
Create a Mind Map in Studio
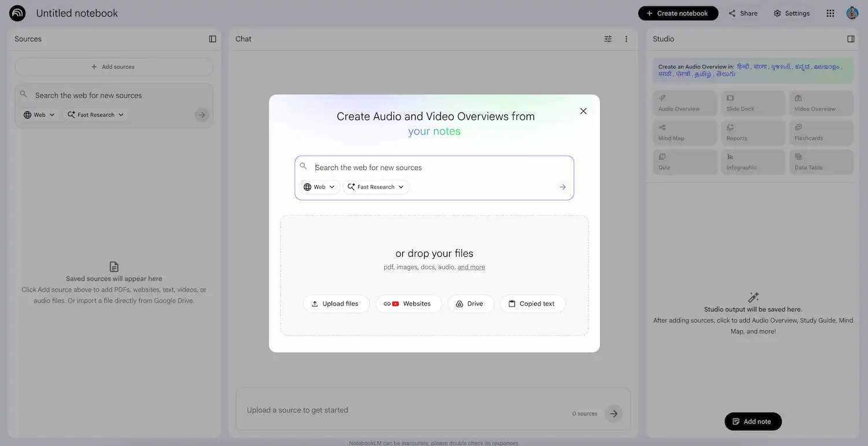pyautogui.click(x=685, y=132)
